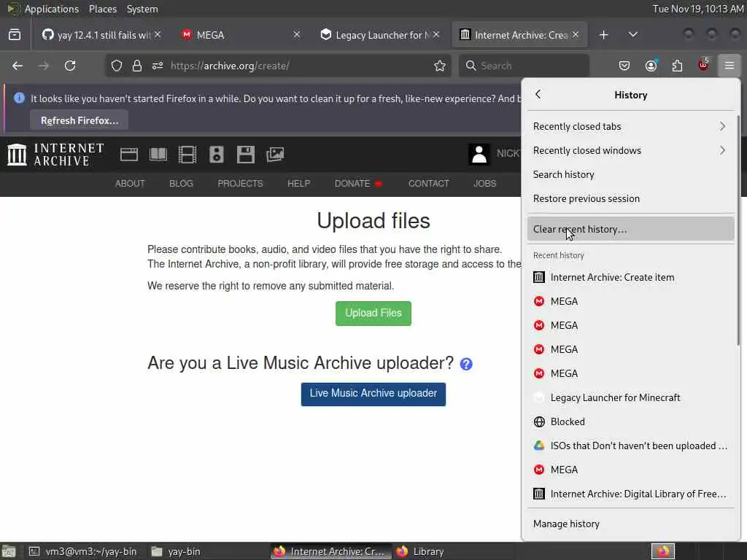The height and width of the screenshot is (560, 747).
Task: Open the JOBS link
Action: point(484,184)
